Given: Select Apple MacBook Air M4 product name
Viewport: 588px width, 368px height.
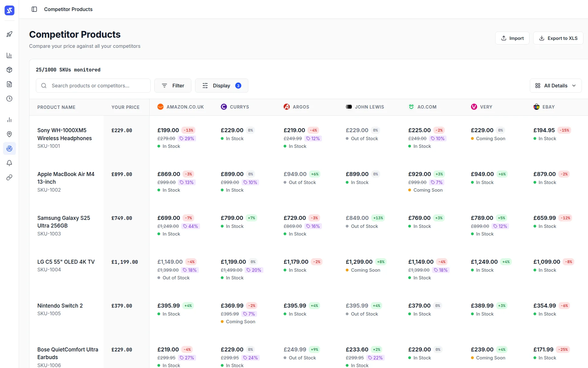Looking at the screenshot, I should tap(66, 178).
